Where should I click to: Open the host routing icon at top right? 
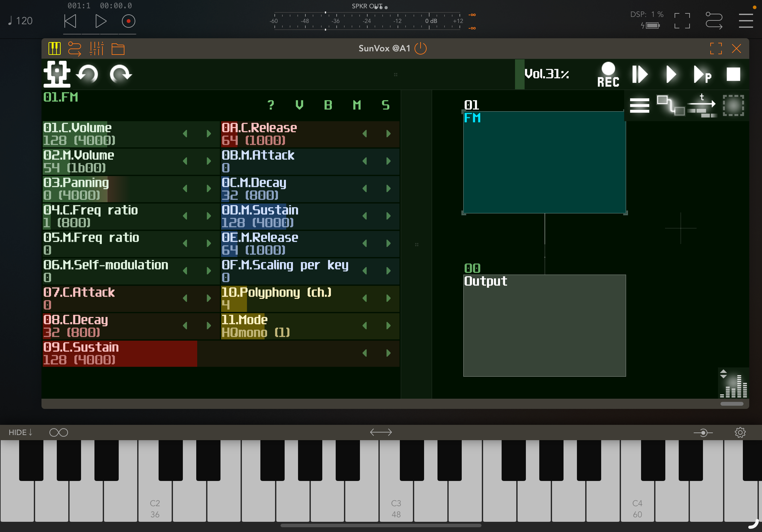(x=714, y=20)
